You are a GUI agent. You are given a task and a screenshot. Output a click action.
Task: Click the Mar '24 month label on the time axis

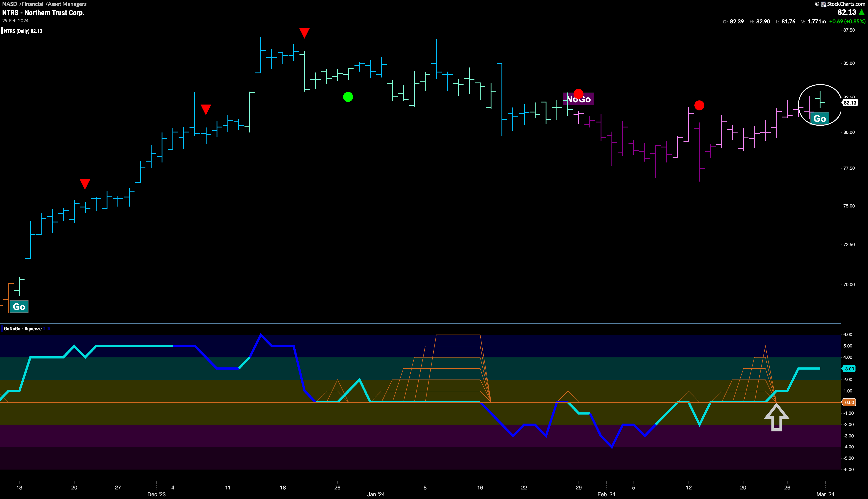[x=825, y=494]
